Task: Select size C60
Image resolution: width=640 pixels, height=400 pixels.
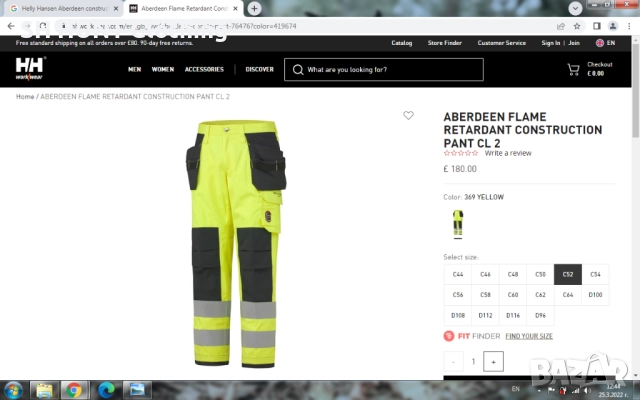Action: (513, 295)
